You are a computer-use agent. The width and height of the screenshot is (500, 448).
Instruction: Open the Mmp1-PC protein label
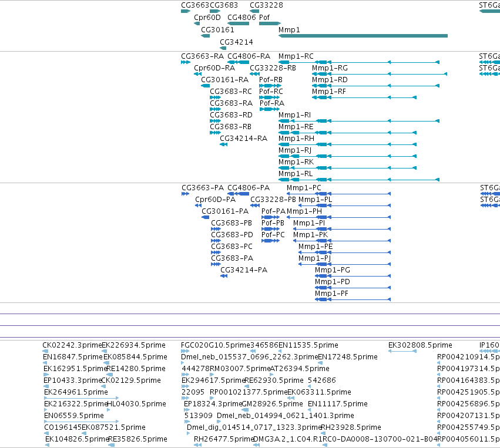[x=304, y=188]
